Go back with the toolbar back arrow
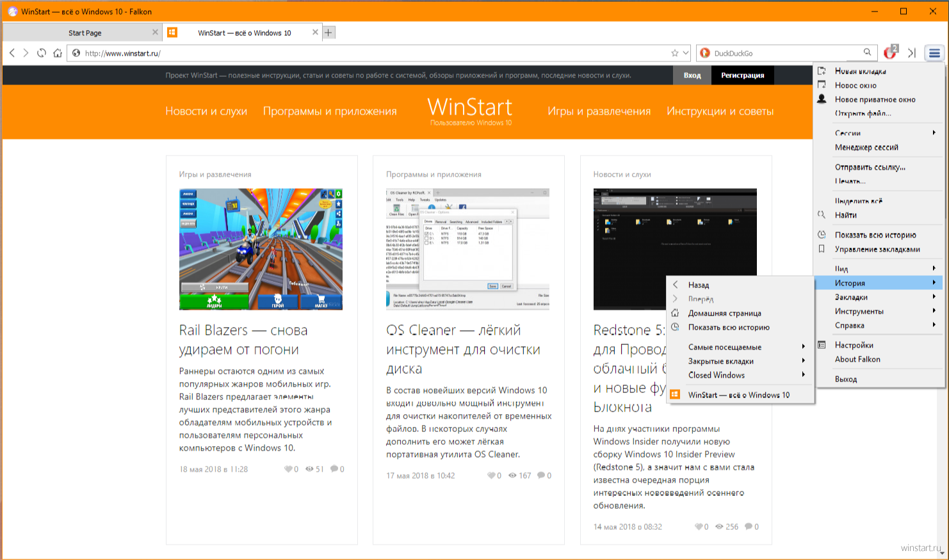The width and height of the screenshot is (949, 560). [12, 53]
